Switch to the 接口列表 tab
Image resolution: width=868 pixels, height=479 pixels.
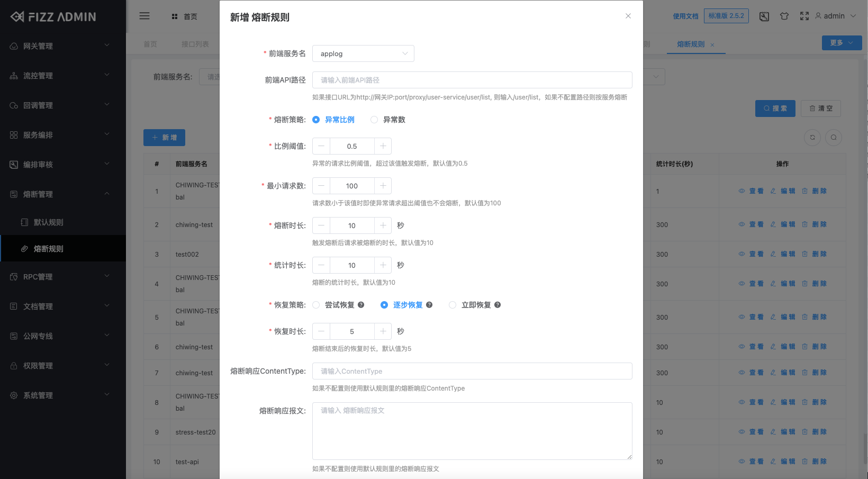click(195, 44)
